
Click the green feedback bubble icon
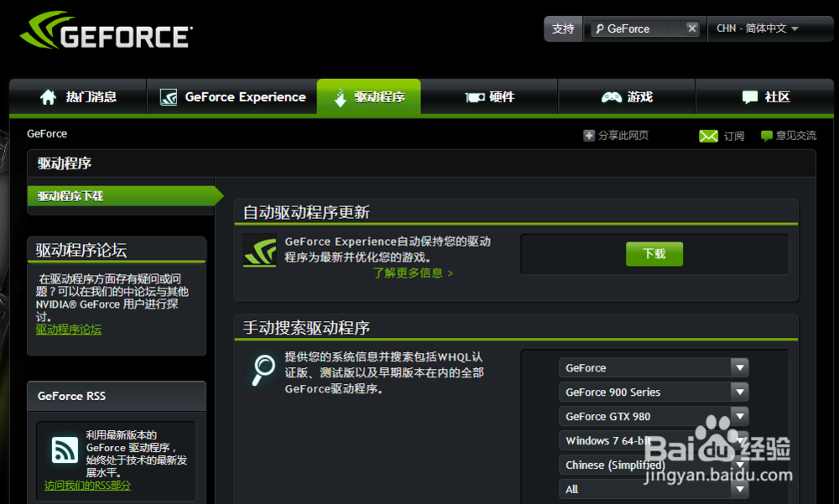[767, 136]
